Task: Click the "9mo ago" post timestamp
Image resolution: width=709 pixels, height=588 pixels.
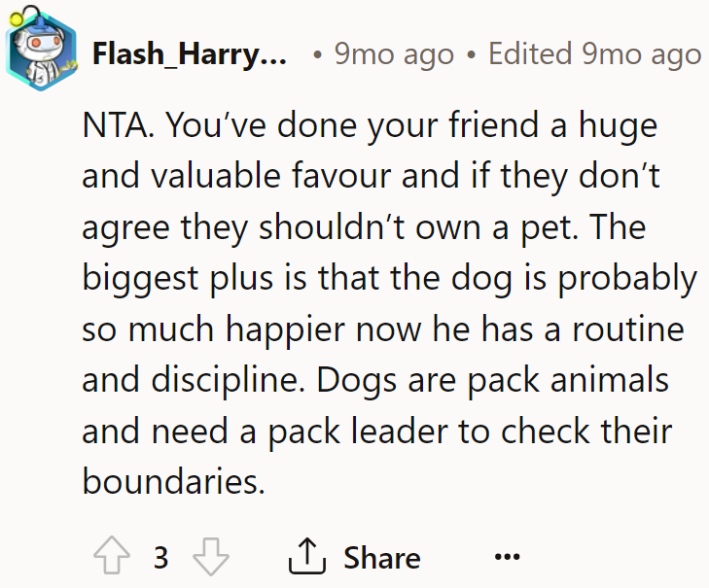Action: [394, 54]
